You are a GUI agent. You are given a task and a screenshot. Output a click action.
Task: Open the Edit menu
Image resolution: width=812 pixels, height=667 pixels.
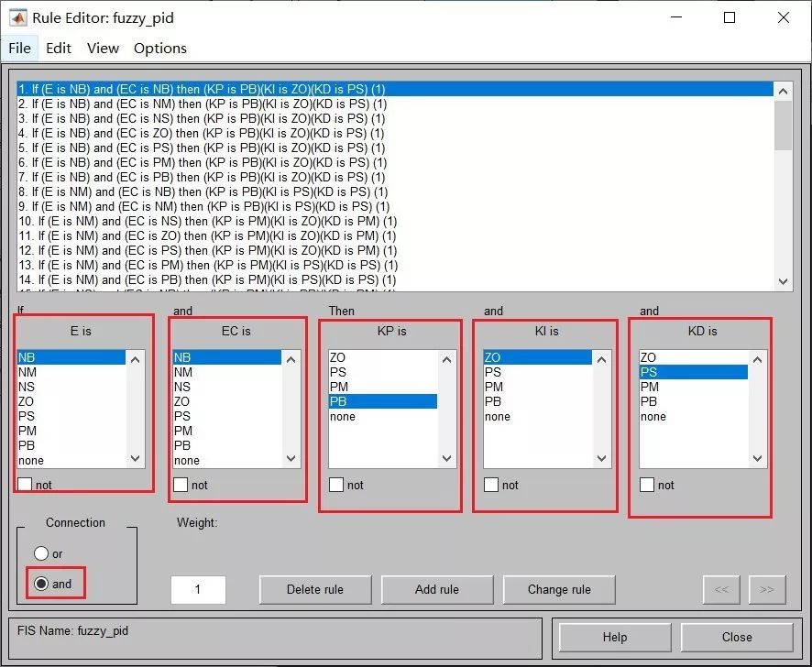(59, 49)
